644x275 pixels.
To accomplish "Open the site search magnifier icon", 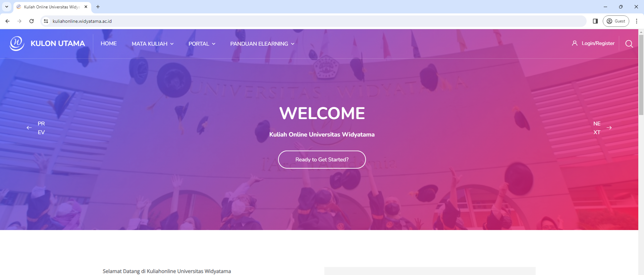I will 629,44.
